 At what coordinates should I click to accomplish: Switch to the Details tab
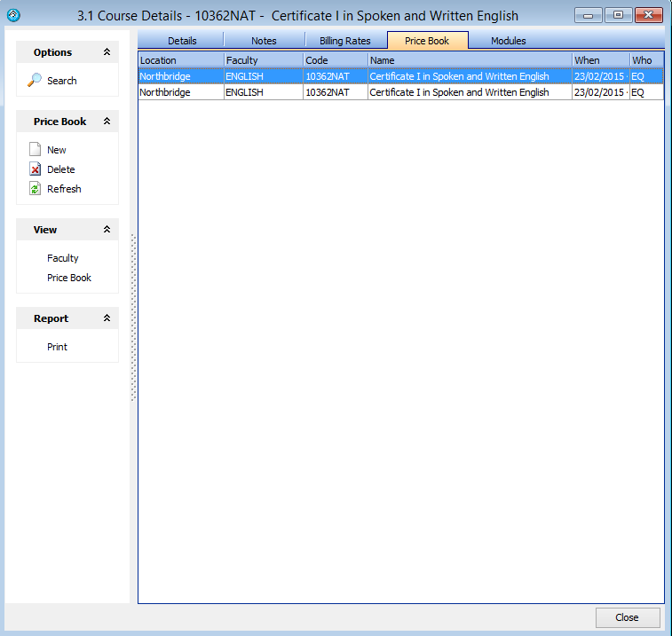pyautogui.click(x=182, y=41)
